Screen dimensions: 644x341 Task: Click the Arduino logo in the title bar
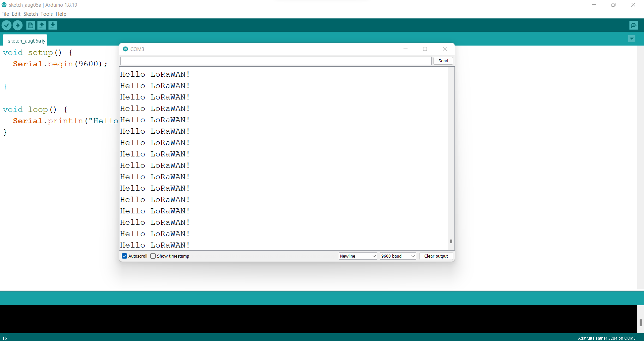(x=4, y=5)
